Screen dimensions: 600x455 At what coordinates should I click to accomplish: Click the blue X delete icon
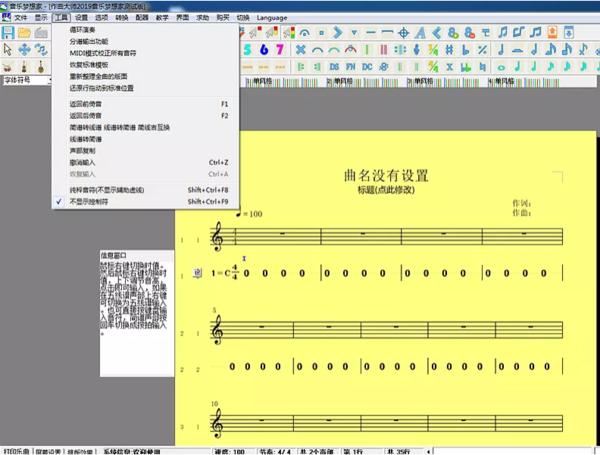point(301,49)
